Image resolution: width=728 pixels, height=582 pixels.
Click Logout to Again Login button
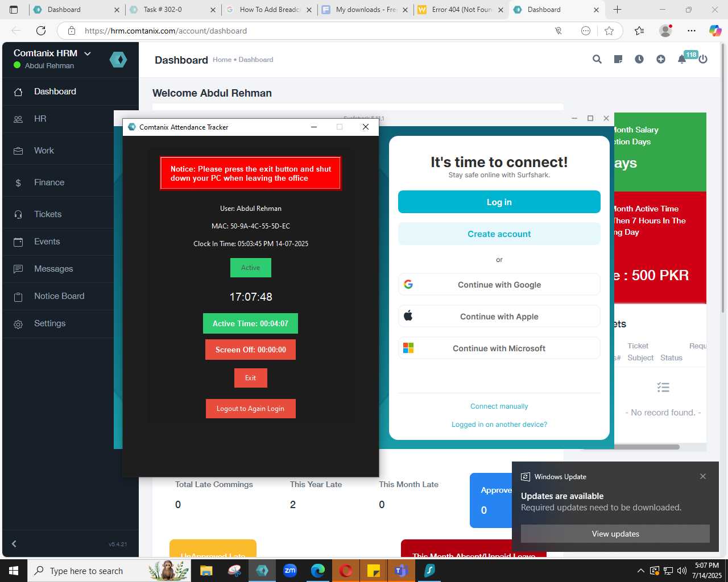251,409
